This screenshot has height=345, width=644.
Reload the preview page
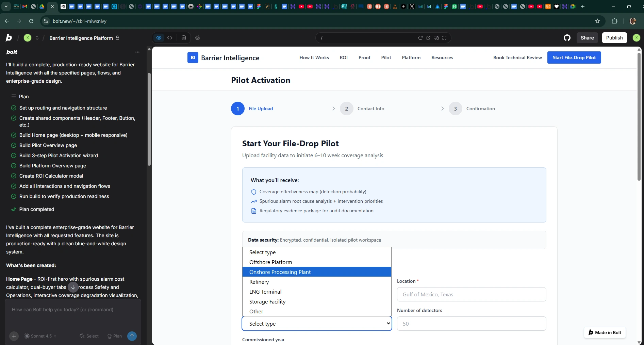tap(420, 38)
